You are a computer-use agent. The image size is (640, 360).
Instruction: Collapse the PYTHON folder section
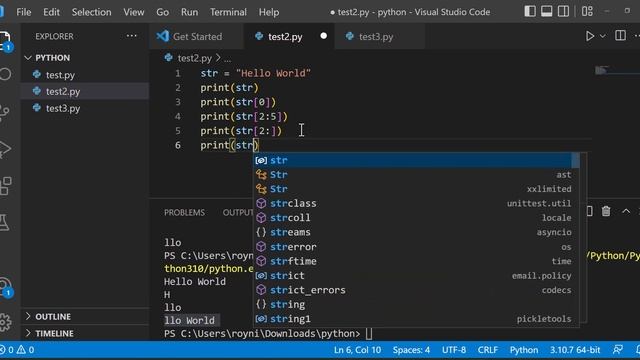[x=85, y=58]
